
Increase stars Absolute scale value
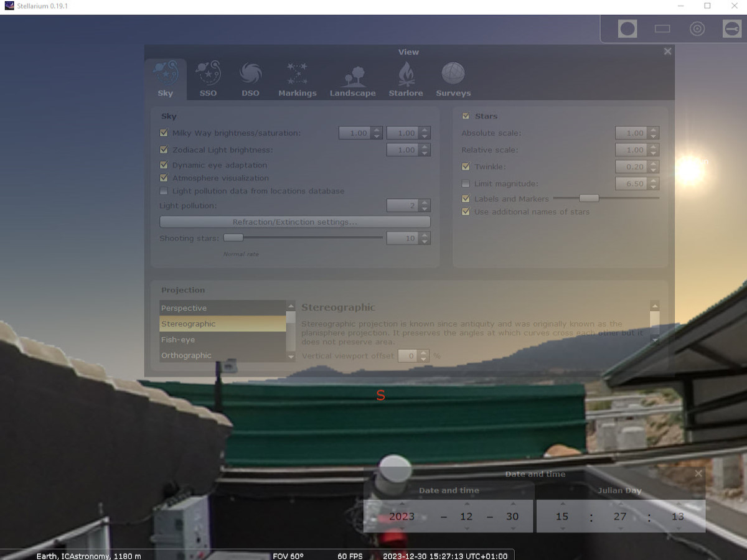coord(653,130)
